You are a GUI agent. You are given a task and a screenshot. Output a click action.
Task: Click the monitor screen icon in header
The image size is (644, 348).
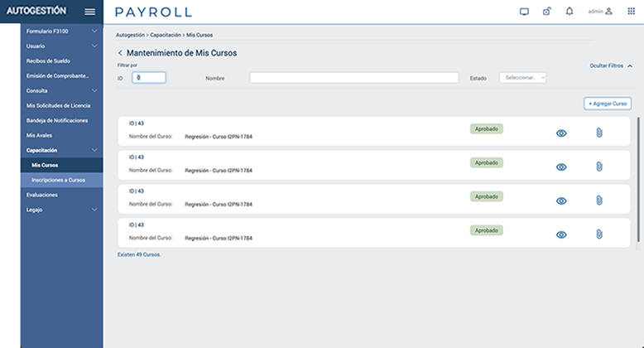pyautogui.click(x=524, y=12)
